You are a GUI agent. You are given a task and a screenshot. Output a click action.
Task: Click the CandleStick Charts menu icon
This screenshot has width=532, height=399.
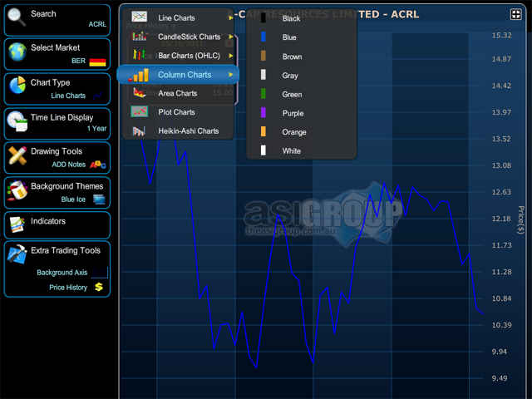pos(140,36)
